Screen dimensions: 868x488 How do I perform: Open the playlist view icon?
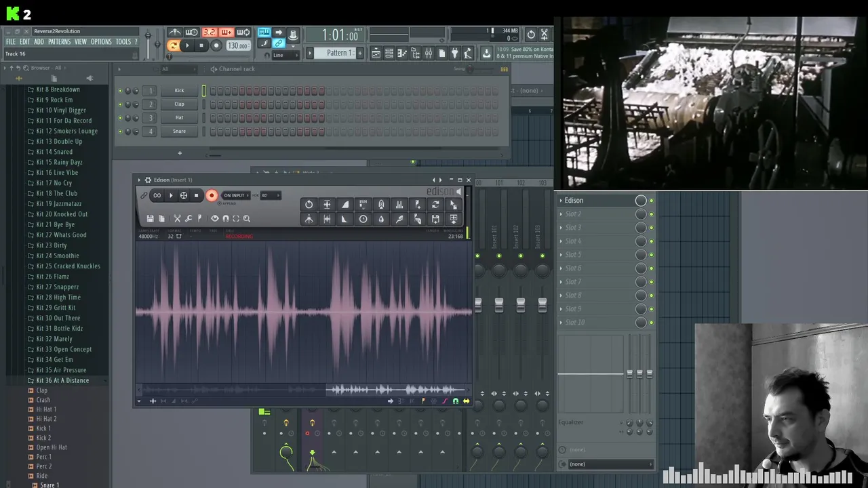[376, 54]
